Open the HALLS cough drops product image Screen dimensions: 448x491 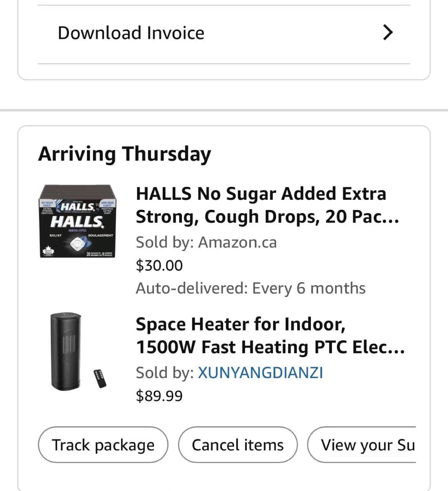pyautogui.click(x=78, y=221)
